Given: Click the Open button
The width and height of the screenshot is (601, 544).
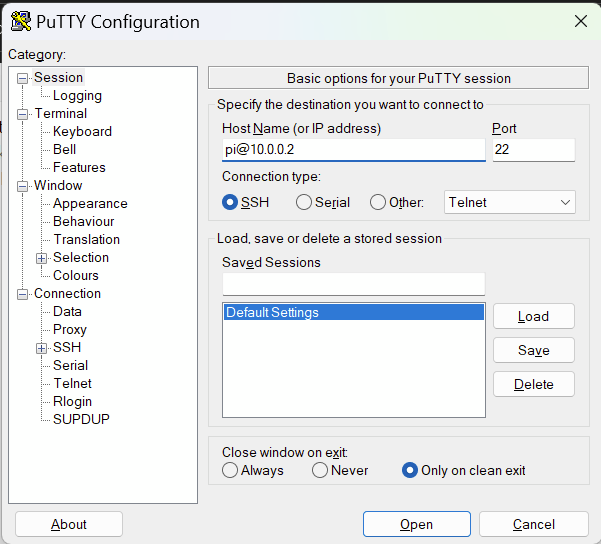Looking at the screenshot, I should (x=416, y=524).
